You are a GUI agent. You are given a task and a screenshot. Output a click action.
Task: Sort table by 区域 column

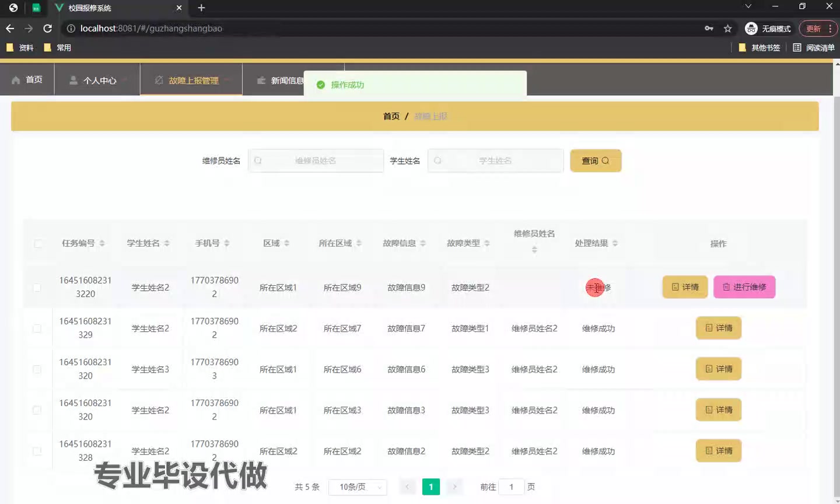[286, 243]
